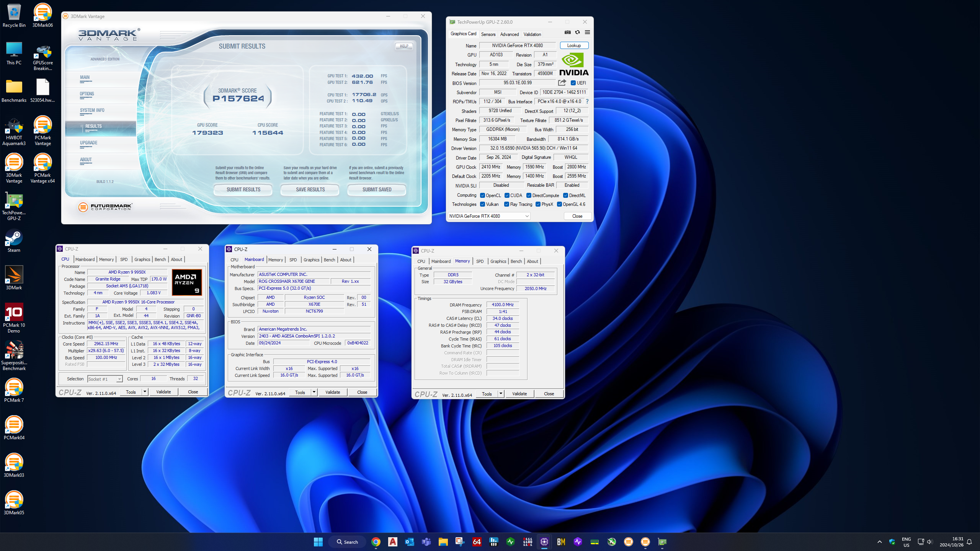Expand Tools arrow in CPU-Z Mainboard window
The image size is (980, 551).
coord(314,392)
